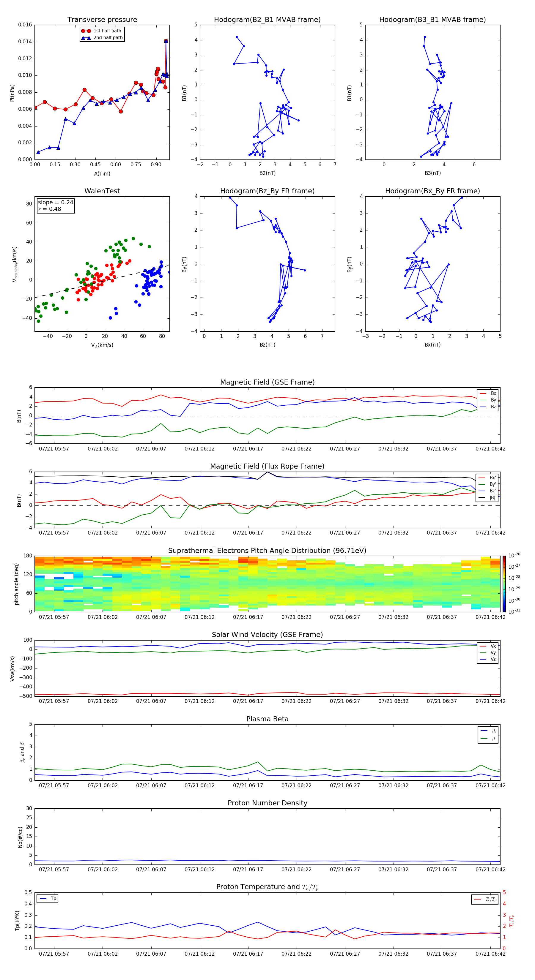
Task: Click the 'Hodogram(Bz_By FR frame)' title
Action: [x=267, y=191]
